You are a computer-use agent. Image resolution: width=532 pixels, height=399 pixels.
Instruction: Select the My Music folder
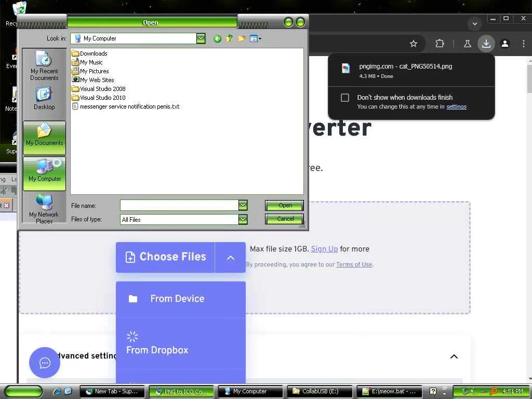point(87,62)
